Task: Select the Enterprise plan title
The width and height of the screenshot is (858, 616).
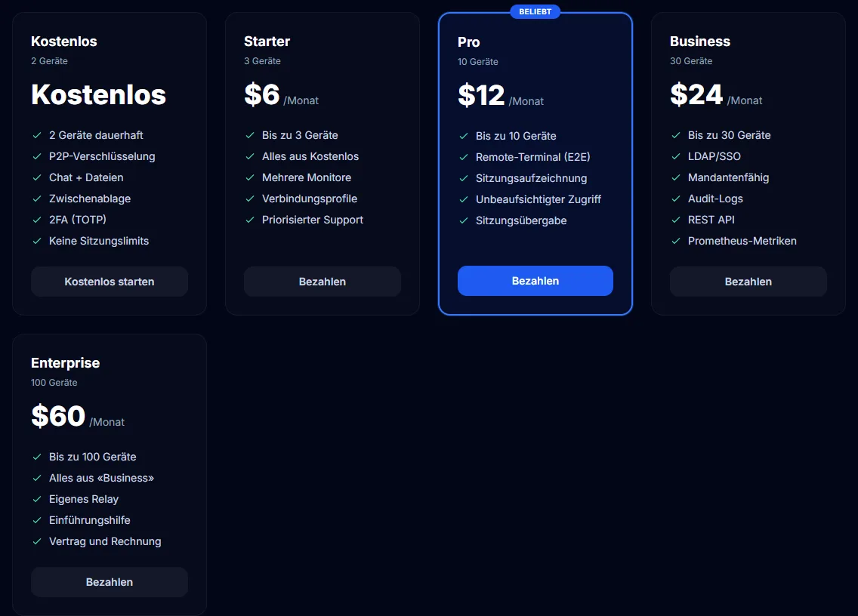Action: pyautogui.click(x=66, y=363)
